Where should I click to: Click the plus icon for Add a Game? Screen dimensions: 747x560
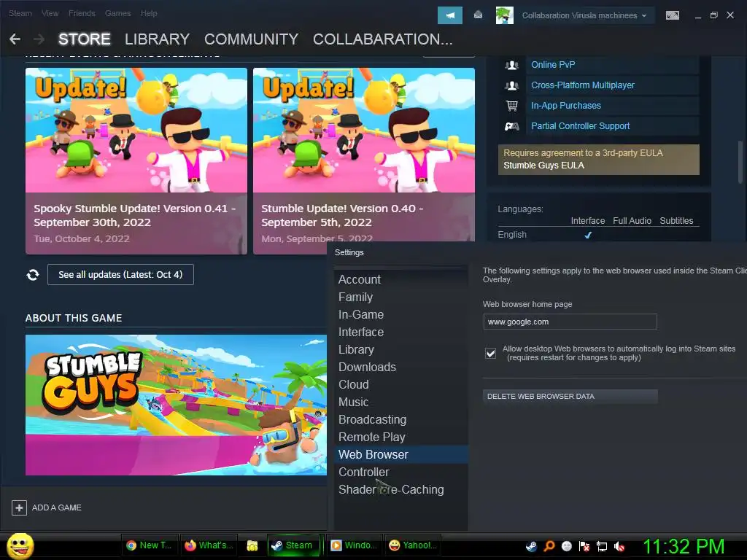coord(19,507)
